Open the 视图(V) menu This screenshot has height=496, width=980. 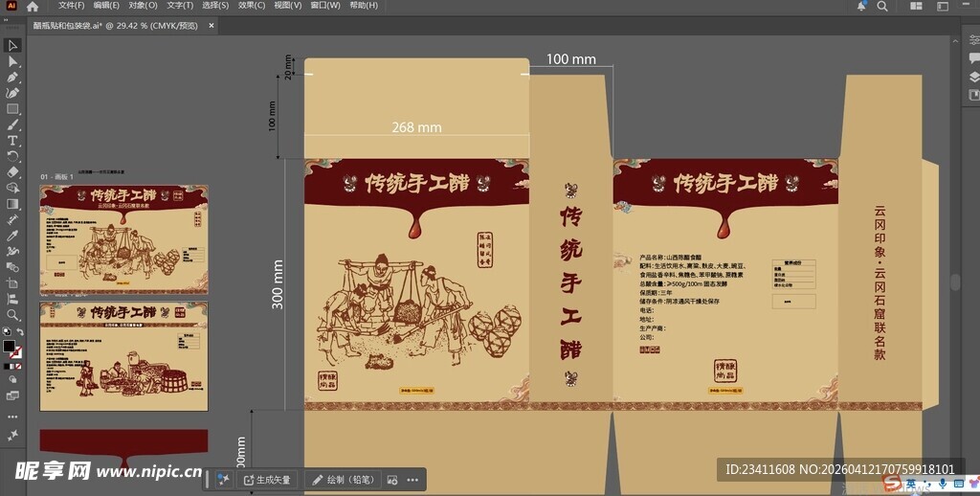click(x=287, y=6)
